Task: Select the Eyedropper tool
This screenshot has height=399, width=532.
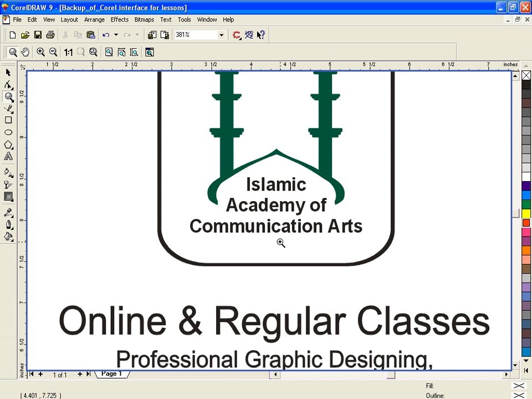Action: coord(8,213)
